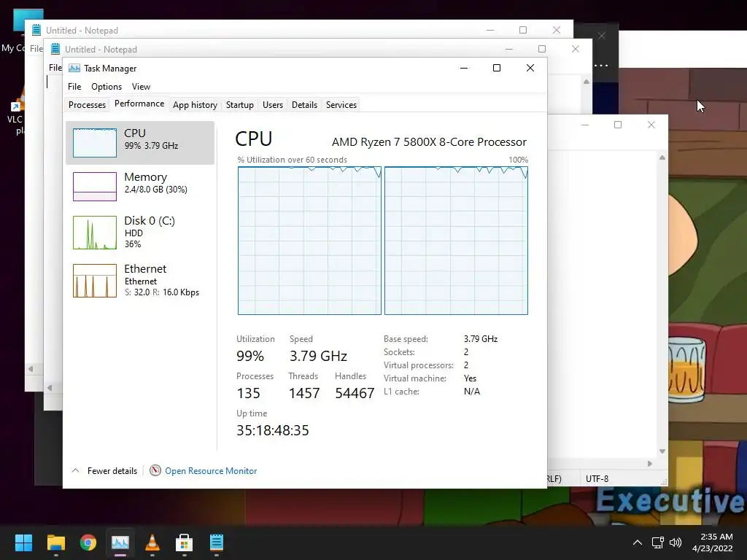Open the Windows Start menu

[x=23, y=542]
